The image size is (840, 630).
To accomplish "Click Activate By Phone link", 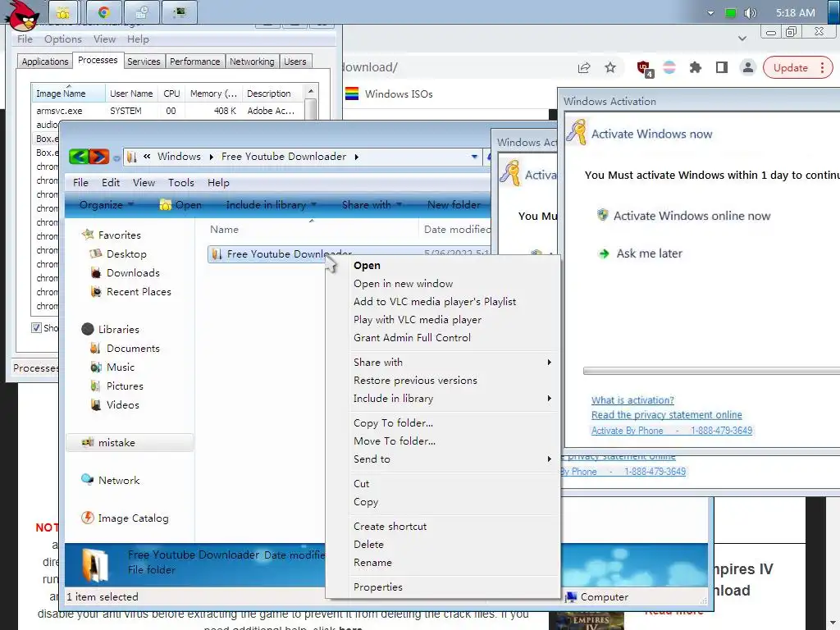I will coord(672,430).
